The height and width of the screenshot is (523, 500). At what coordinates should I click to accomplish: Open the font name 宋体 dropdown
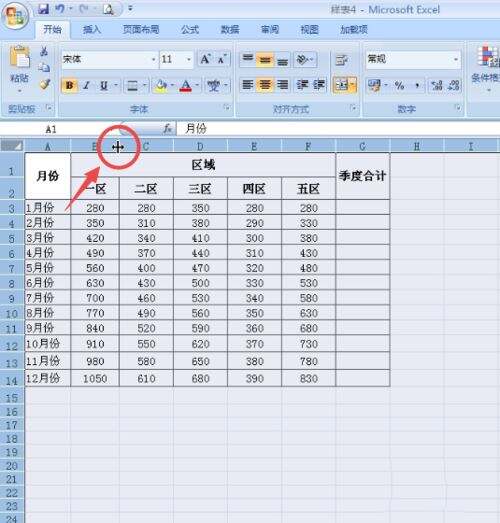[153, 60]
